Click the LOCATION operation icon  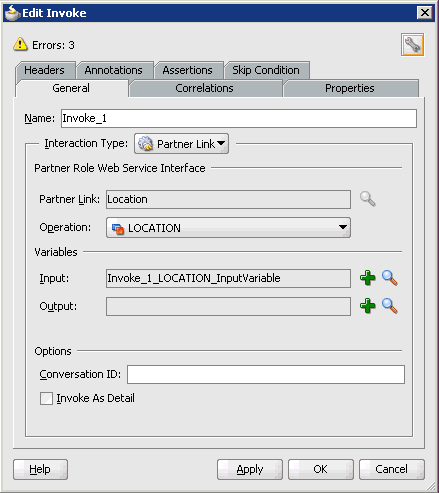[x=118, y=229]
